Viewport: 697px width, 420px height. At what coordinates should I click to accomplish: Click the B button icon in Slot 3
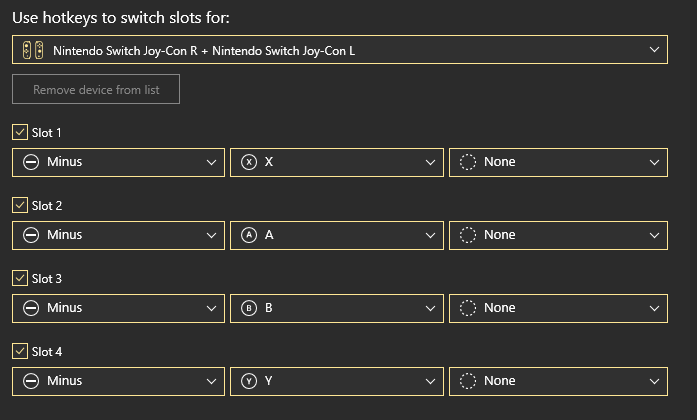(249, 308)
